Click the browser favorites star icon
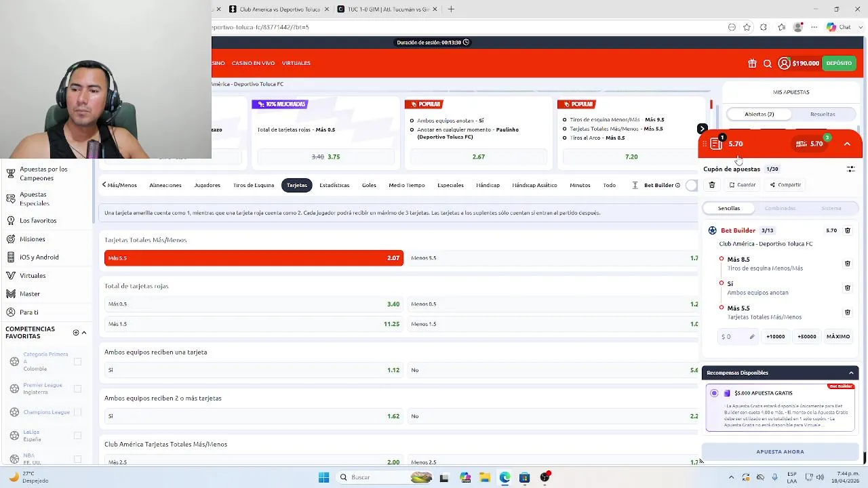 tap(747, 27)
